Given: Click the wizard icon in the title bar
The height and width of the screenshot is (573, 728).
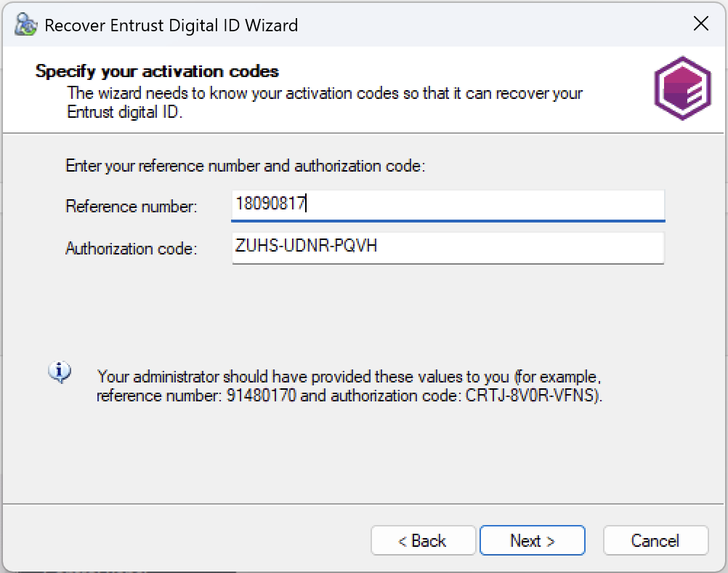Looking at the screenshot, I should tap(26, 25).
